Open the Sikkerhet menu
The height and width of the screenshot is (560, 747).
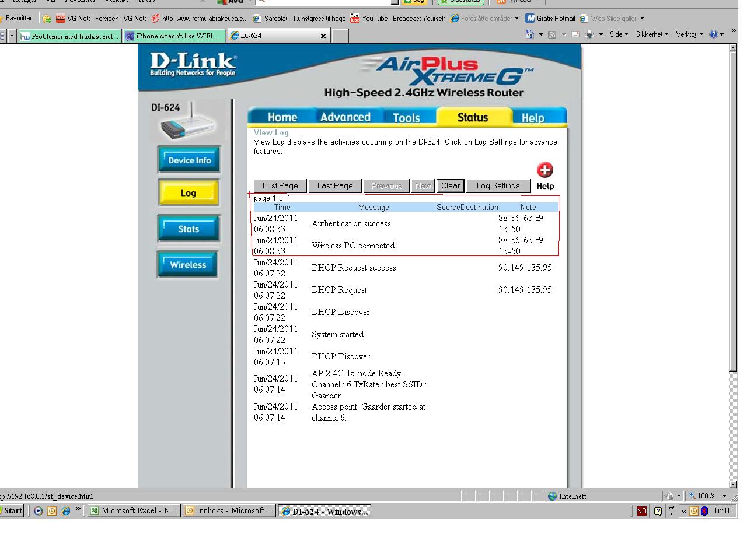click(652, 34)
